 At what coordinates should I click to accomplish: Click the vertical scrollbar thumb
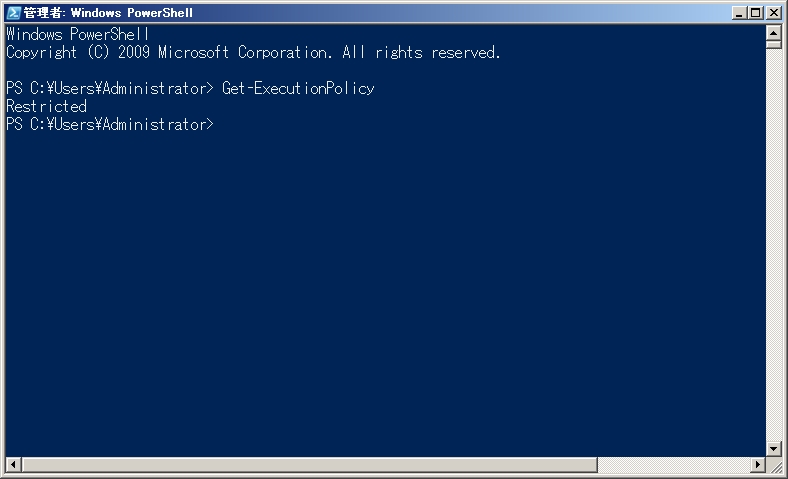(773, 44)
